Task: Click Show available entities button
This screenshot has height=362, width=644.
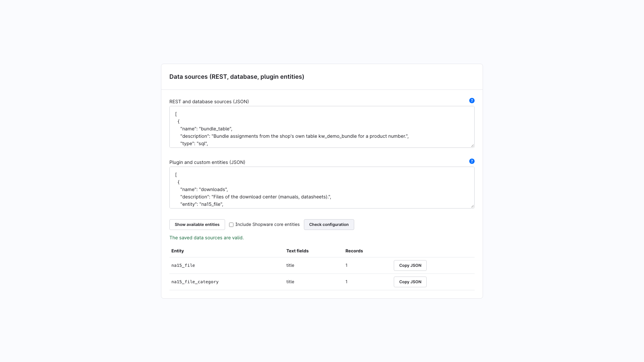Action: pyautogui.click(x=197, y=225)
